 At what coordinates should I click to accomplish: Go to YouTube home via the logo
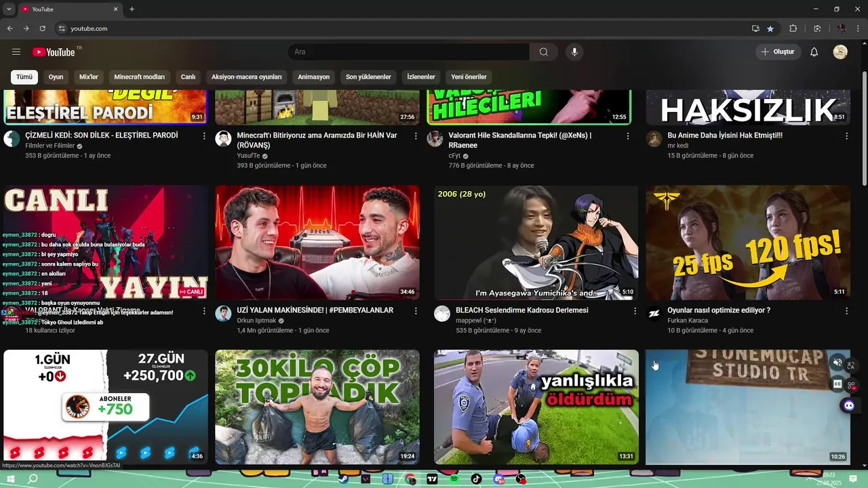point(54,52)
